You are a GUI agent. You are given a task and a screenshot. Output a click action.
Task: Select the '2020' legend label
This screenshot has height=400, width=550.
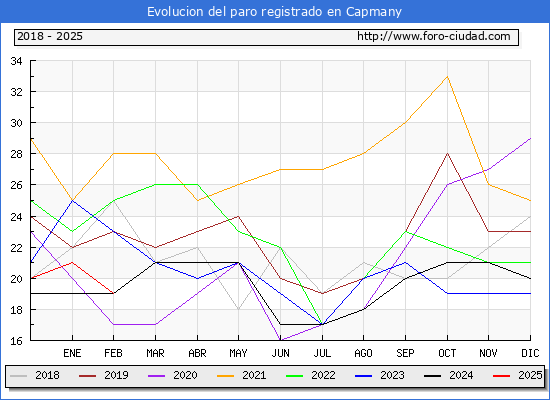tap(185, 375)
